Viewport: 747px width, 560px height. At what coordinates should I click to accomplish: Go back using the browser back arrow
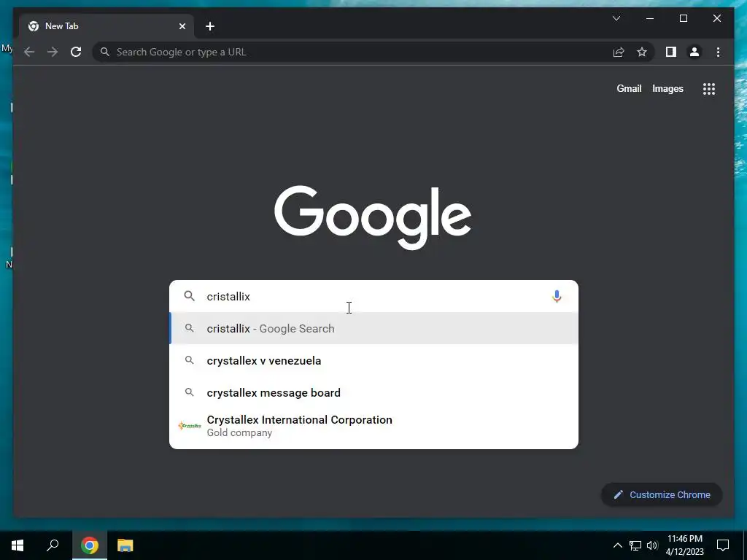(29, 52)
